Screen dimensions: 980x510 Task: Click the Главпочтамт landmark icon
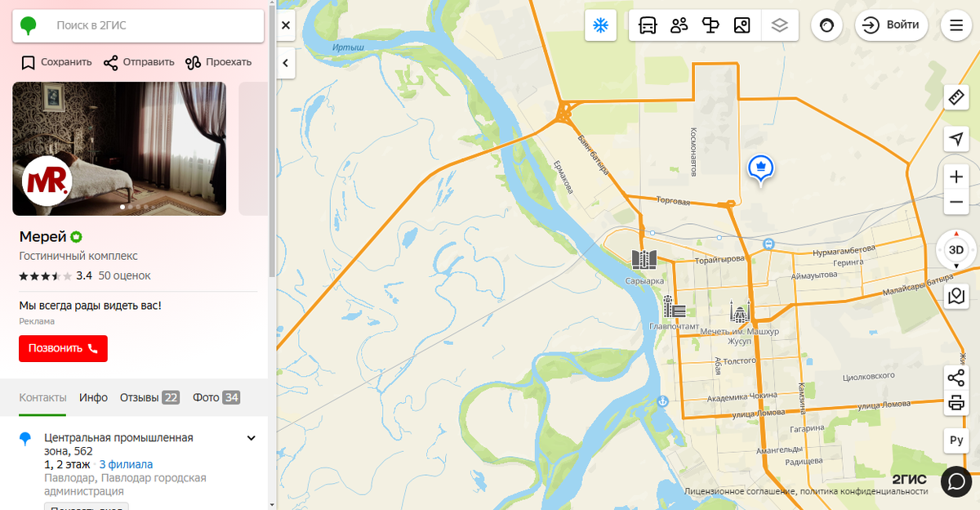[x=674, y=306]
